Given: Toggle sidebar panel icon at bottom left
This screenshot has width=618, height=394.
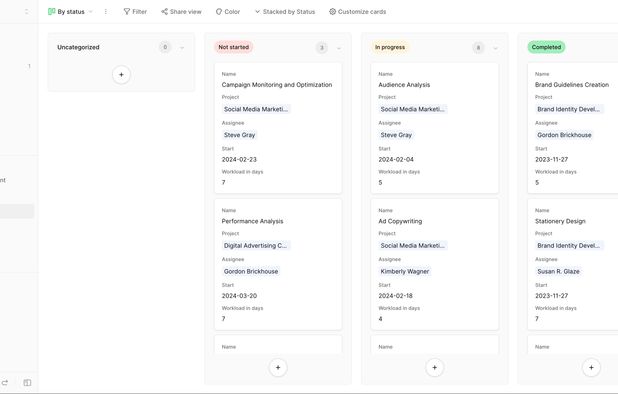Looking at the screenshot, I should coord(27,383).
